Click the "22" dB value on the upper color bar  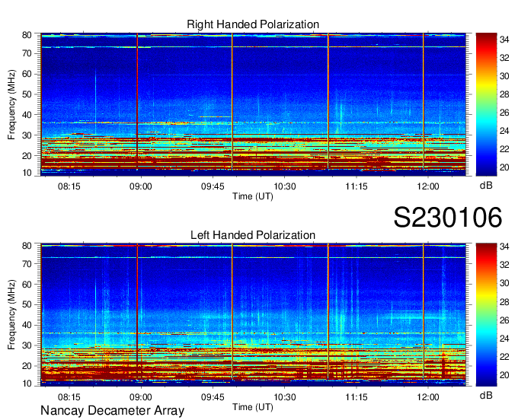tap(504, 149)
